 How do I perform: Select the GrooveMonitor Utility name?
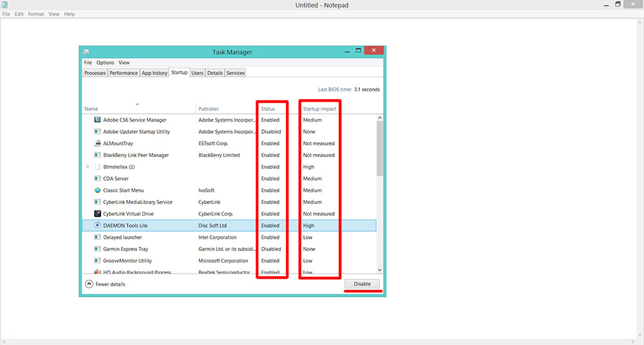point(128,261)
